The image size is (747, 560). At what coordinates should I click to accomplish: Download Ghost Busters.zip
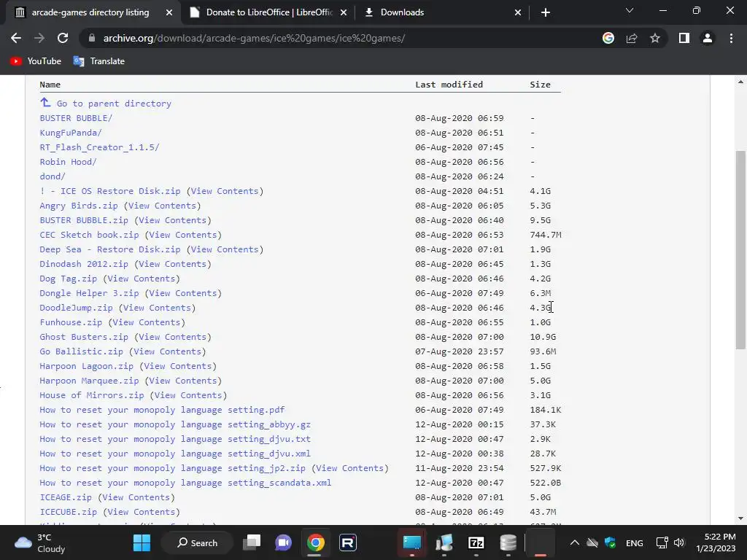click(84, 337)
